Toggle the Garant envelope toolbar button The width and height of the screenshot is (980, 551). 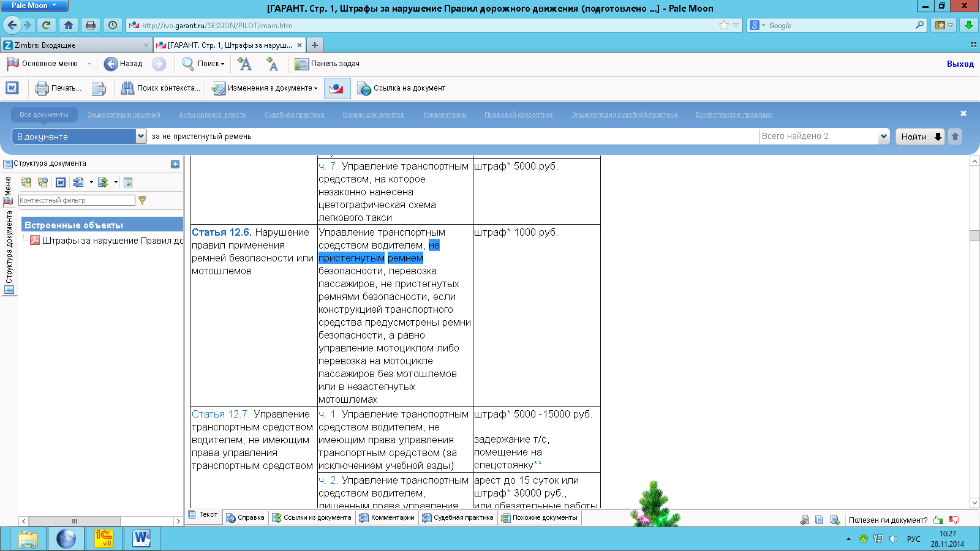pos(336,88)
